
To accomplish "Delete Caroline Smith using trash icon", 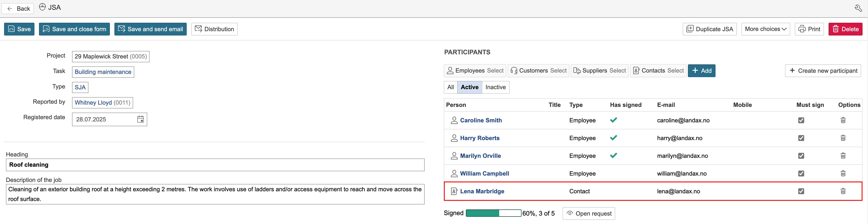I will [x=843, y=120].
